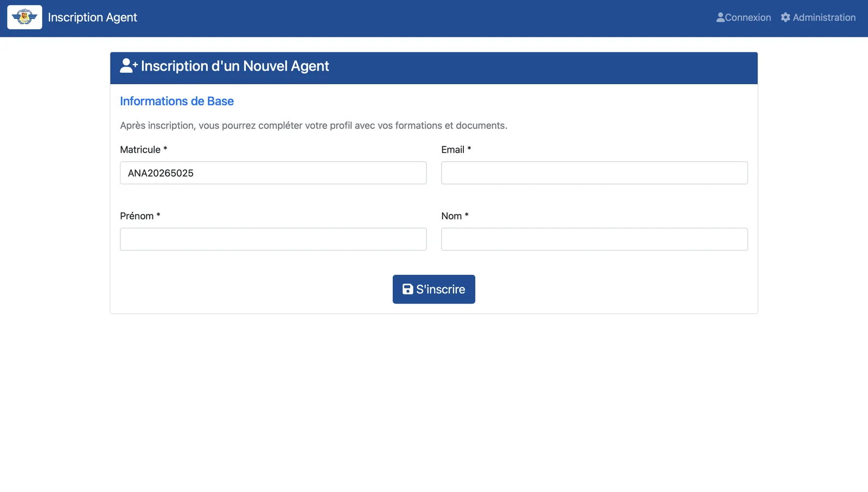Viewport: 868px width, 492px height.
Task: Click the Connexion user silhouette icon
Action: click(x=720, y=17)
